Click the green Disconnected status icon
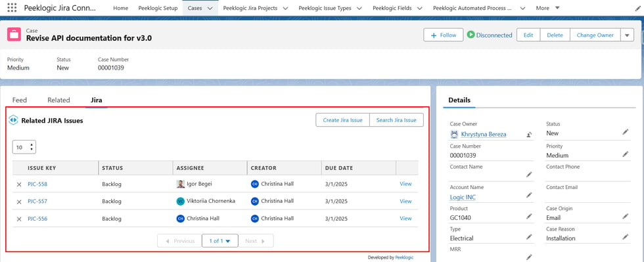Viewport: 644px width, 262px height. 471,35
